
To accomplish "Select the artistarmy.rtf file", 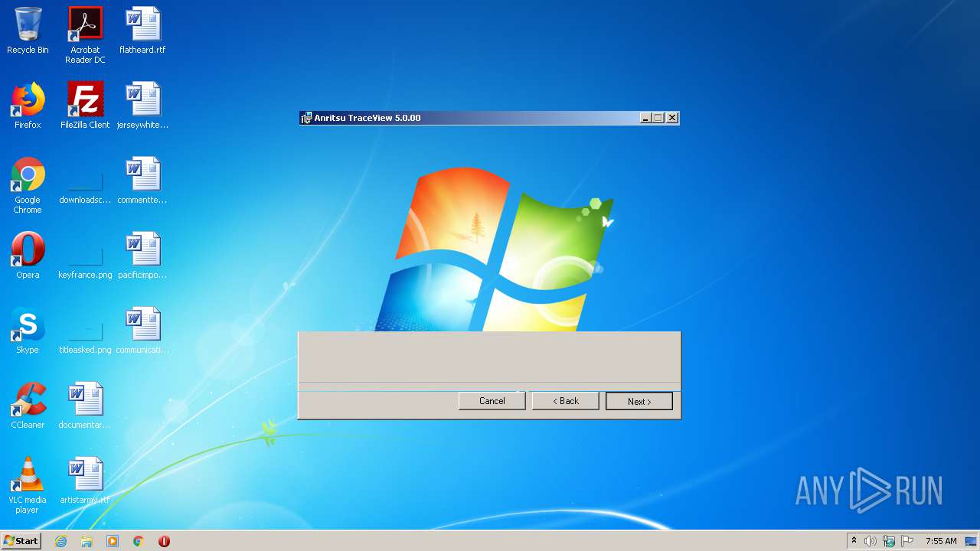I will [x=85, y=481].
